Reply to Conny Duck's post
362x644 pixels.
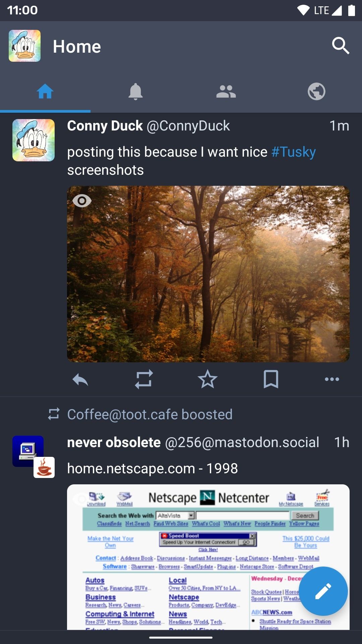coord(80,379)
